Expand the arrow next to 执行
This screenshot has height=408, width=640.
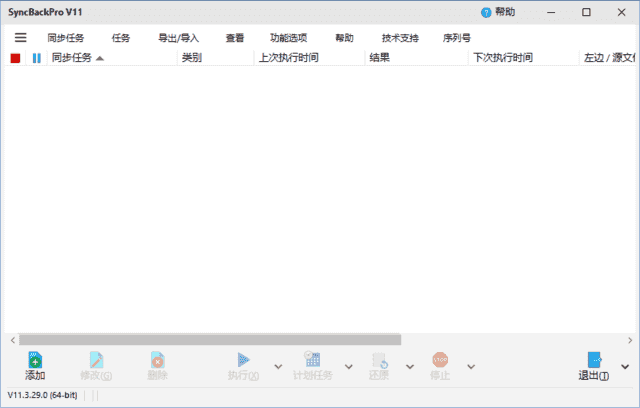pos(276,366)
